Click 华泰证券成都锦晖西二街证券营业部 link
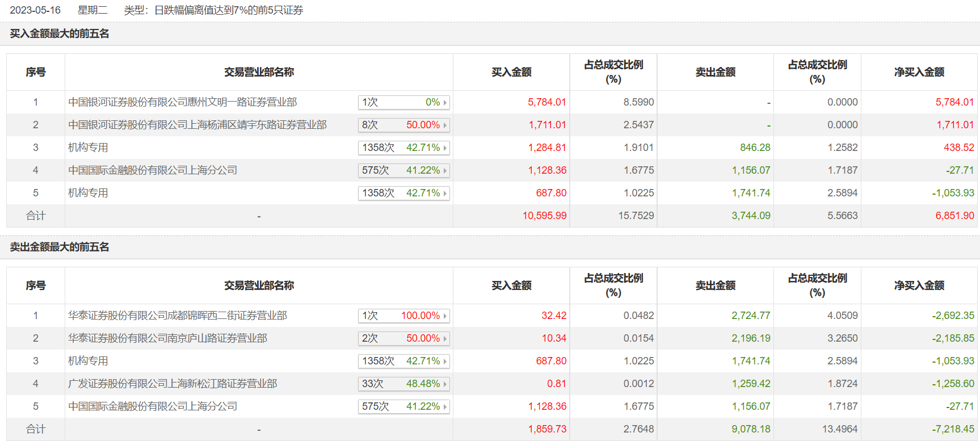 pyautogui.click(x=177, y=316)
